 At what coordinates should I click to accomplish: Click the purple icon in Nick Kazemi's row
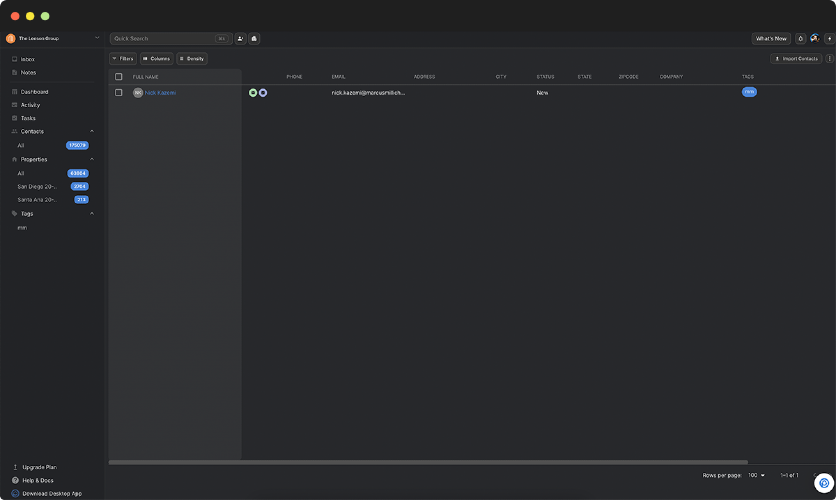[263, 93]
